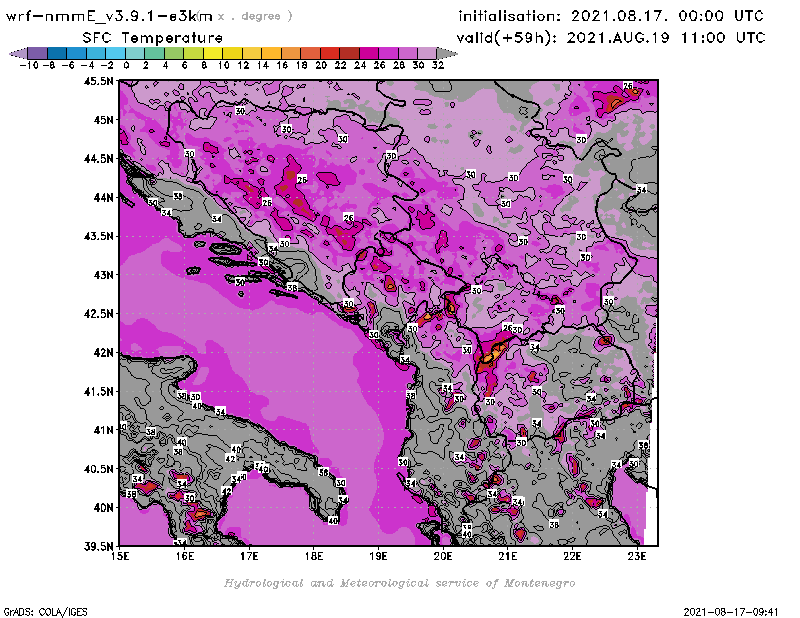This screenshot has height=618, width=800.
Task: Pick the magenta swatch between 24 and 26
Action: click(368, 53)
